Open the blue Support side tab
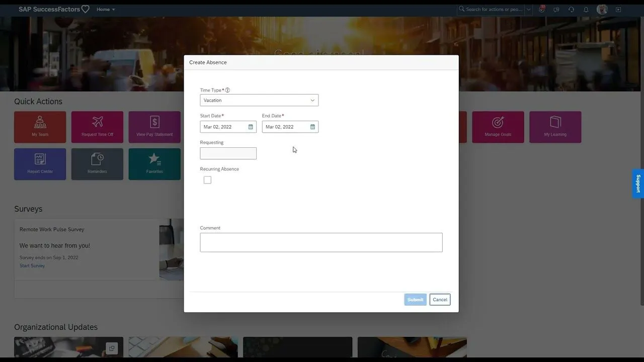 pyautogui.click(x=638, y=184)
